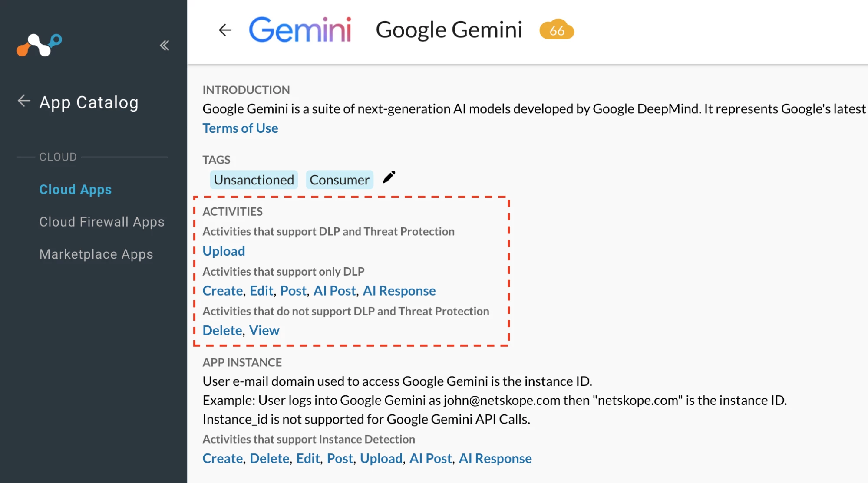Click AI Response in only-DLP activities

point(399,291)
